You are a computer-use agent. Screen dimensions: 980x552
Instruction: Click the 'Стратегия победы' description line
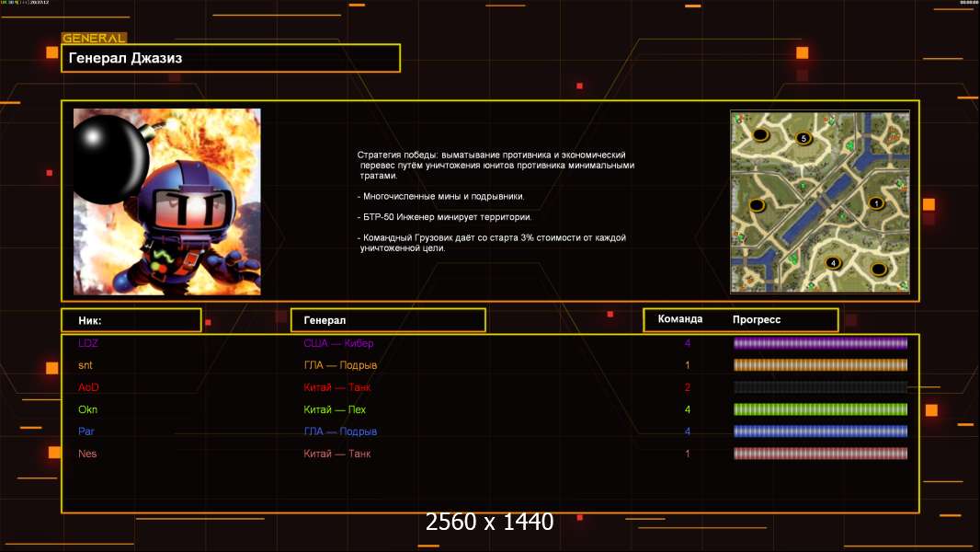(x=496, y=165)
